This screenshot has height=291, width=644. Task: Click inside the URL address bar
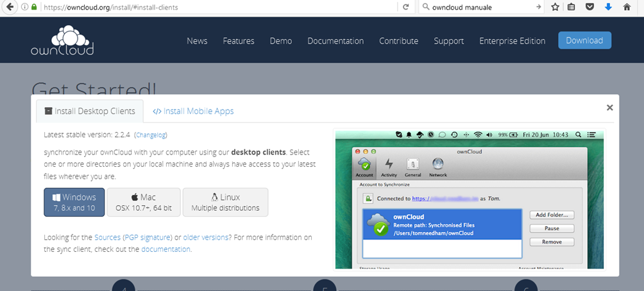220,7
